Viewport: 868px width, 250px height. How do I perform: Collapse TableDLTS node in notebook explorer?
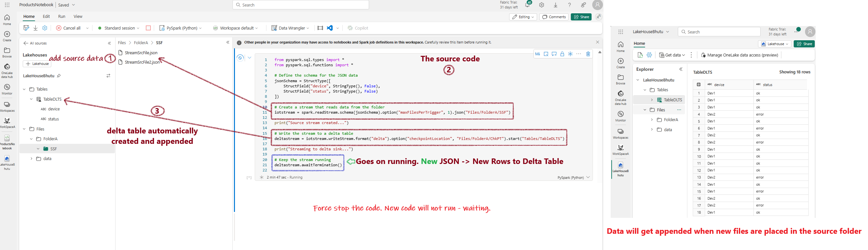[x=31, y=99]
